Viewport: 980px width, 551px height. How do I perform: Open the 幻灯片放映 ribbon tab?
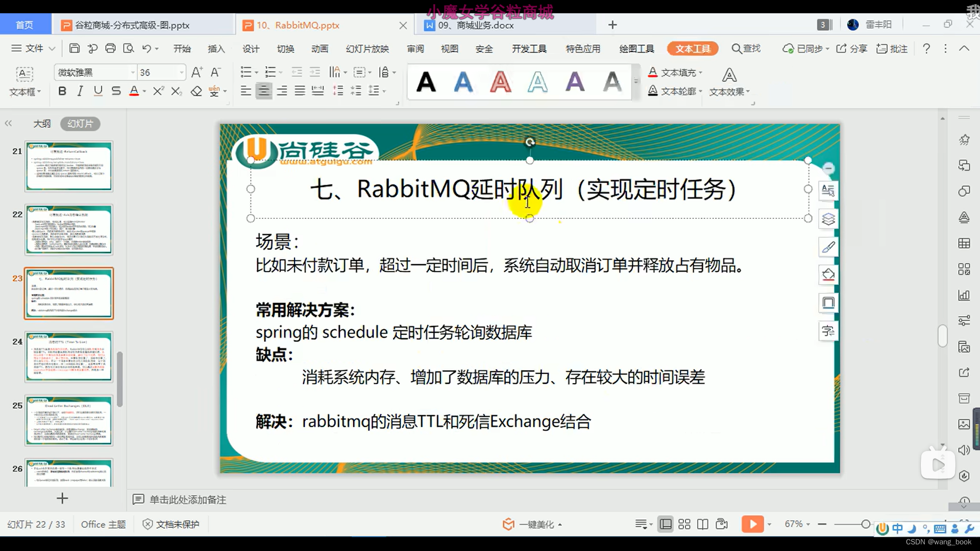pos(367,48)
